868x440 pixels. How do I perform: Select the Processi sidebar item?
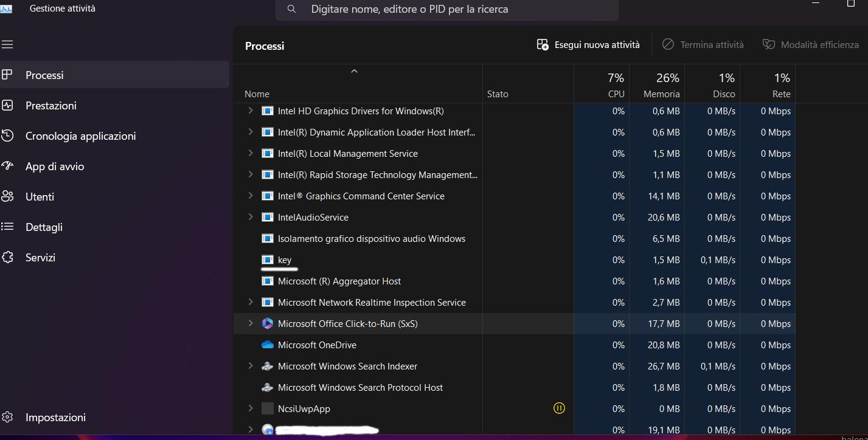click(x=114, y=75)
